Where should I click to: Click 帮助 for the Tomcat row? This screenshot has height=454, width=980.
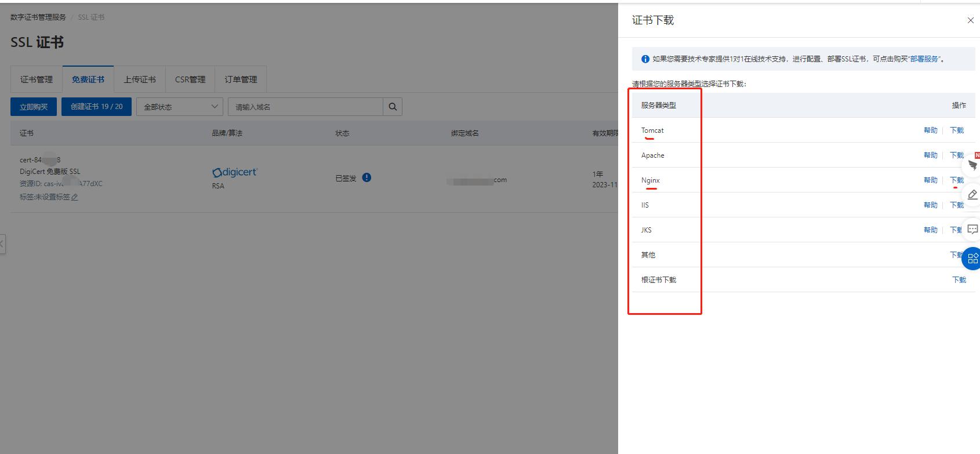930,130
